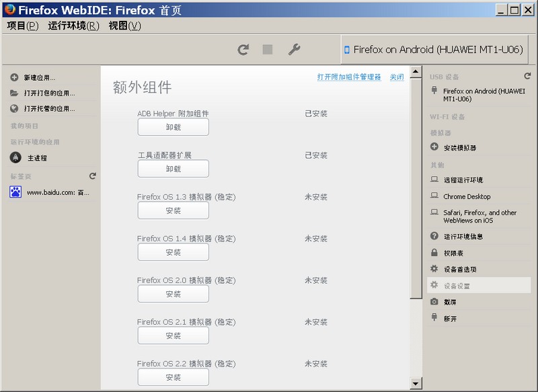Click the plug icon for 断开
The width and height of the screenshot is (538, 392).
click(x=434, y=317)
